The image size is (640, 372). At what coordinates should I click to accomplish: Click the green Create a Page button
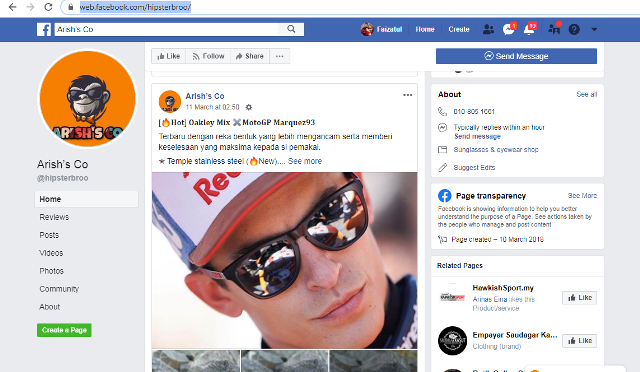[x=64, y=330]
